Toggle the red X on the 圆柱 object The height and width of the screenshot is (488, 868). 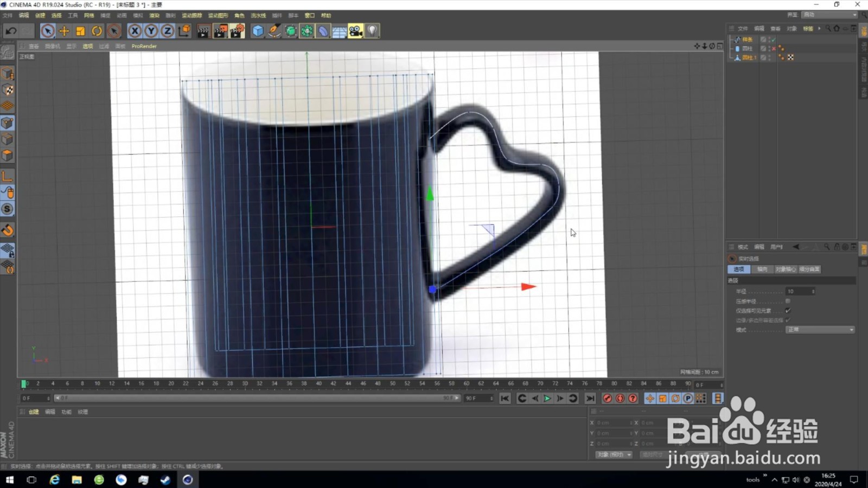coord(773,48)
